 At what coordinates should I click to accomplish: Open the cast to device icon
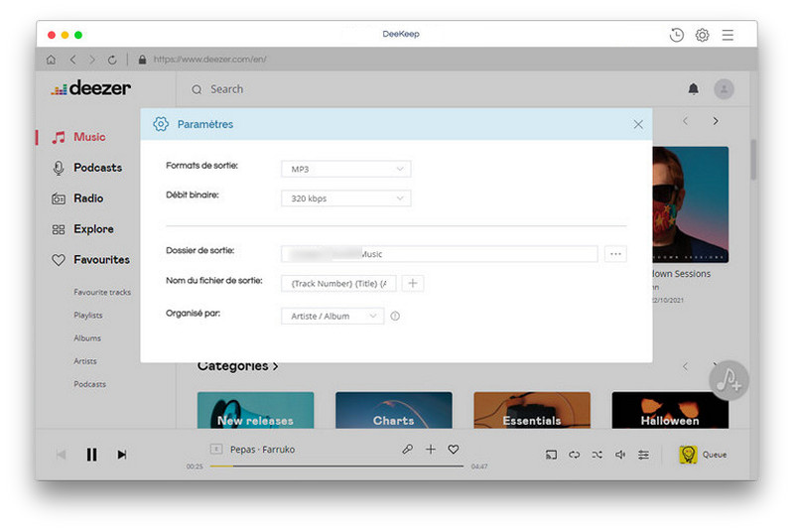pyautogui.click(x=551, y=455)
